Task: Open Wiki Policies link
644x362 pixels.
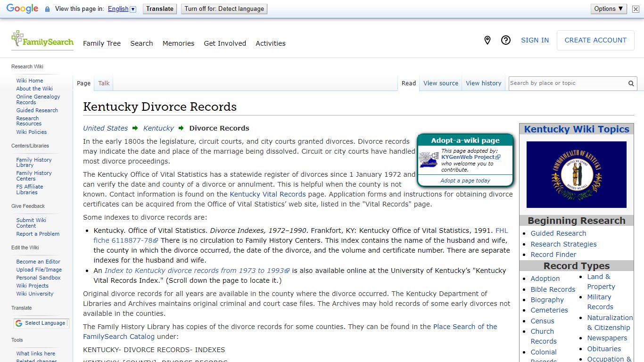Action: click(x=32, y=132)
